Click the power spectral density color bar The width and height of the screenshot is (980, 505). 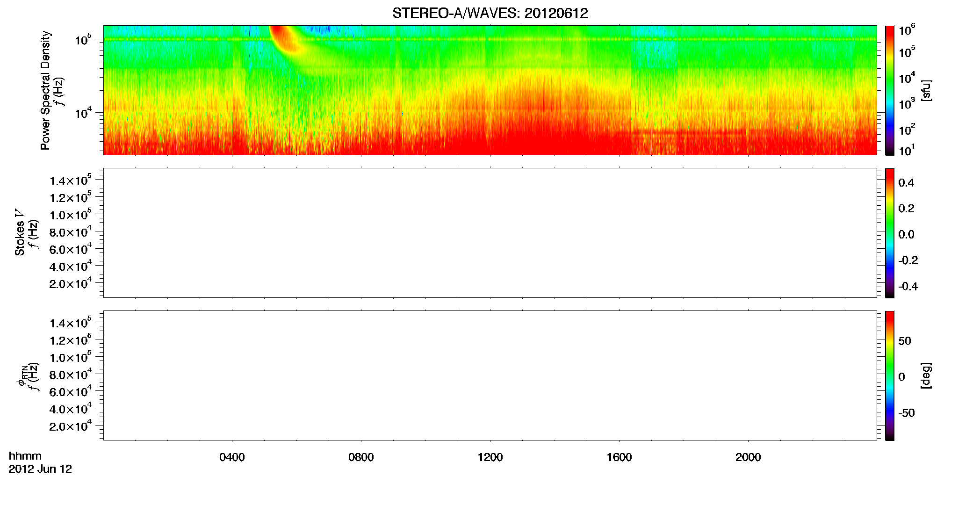click(x=890, y=90)
